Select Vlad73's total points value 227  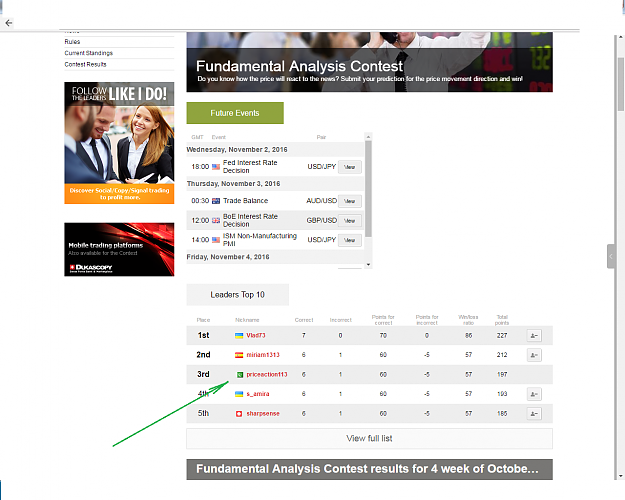502,336
